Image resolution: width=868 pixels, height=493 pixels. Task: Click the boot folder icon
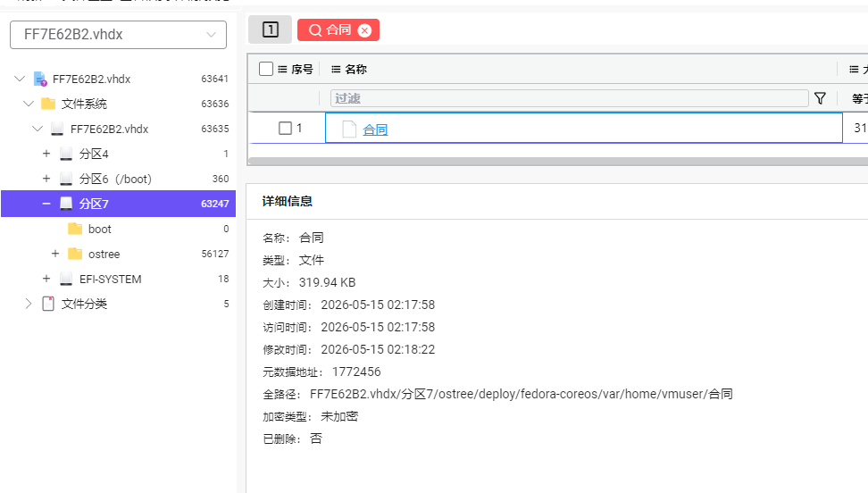75,229
